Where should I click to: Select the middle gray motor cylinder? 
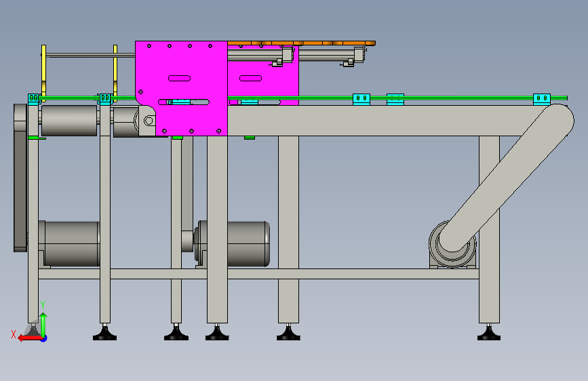[248, 244]
